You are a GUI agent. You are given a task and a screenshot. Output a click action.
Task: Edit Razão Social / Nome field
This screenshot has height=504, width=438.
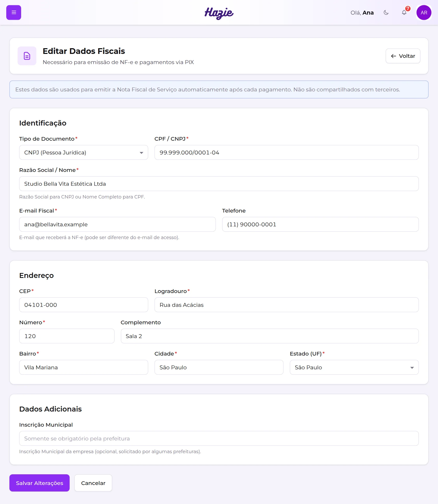(219, 184)
